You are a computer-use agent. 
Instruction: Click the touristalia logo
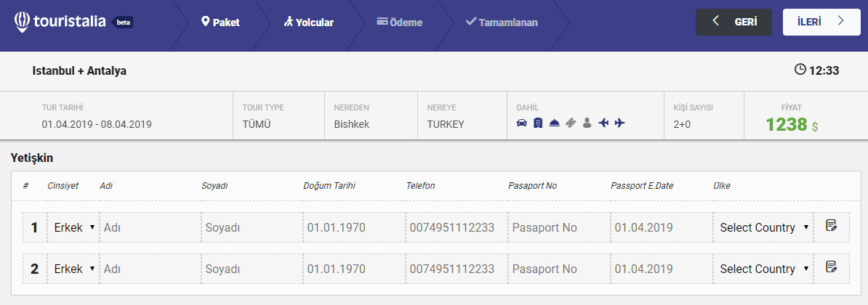click(73, 22)
